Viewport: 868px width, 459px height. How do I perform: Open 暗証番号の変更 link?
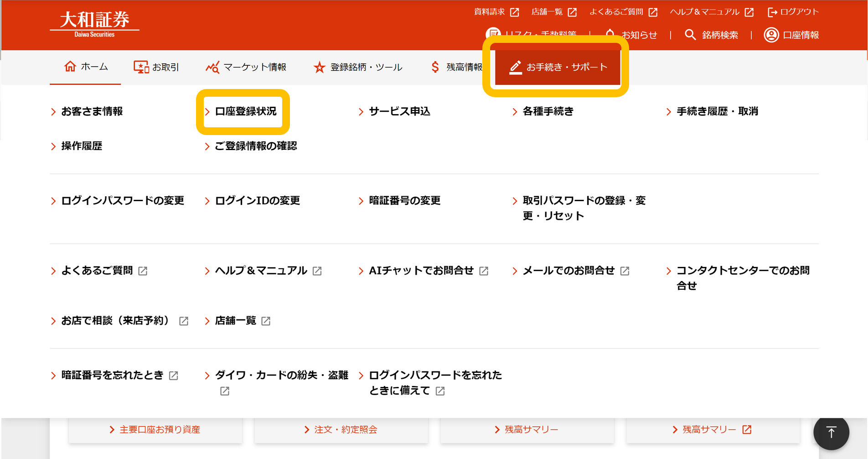(404, 201)
